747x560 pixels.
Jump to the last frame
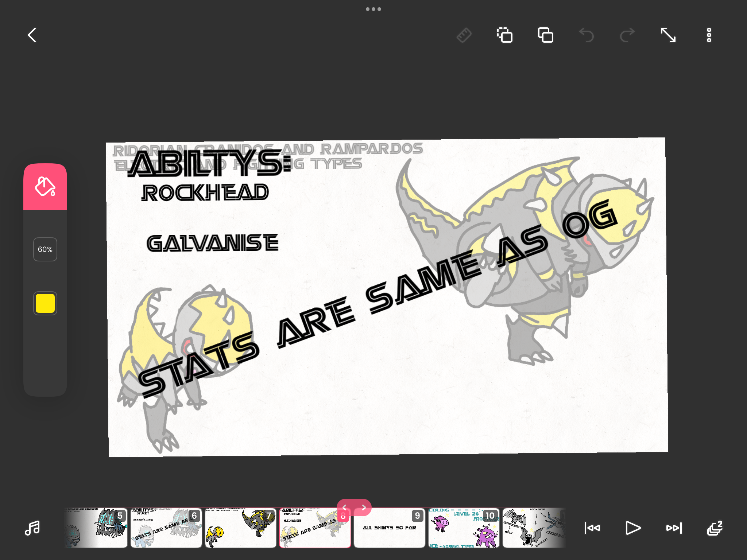[674, 528]
